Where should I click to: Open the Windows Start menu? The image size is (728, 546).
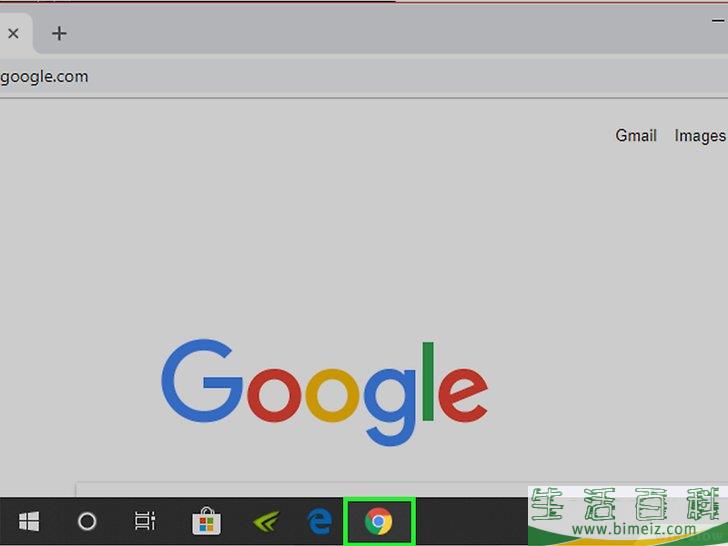(x=29, y=521)
